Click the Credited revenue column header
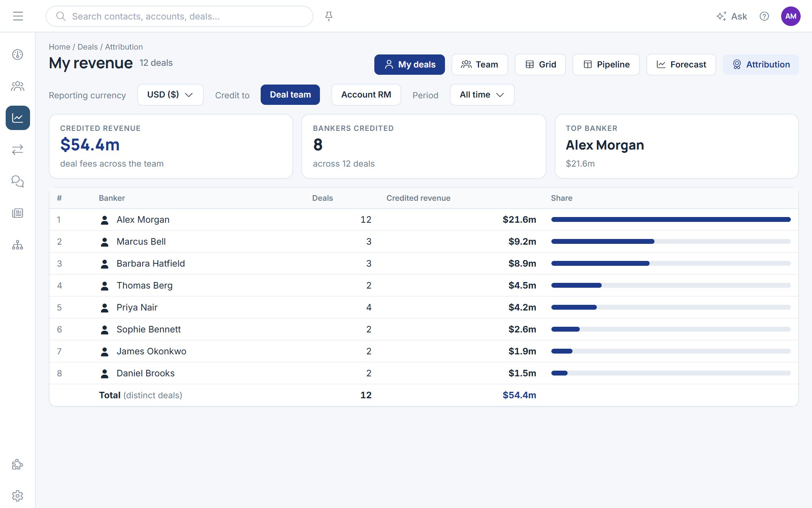This screenshot has width=812, height=508. (x=418, y=198)
